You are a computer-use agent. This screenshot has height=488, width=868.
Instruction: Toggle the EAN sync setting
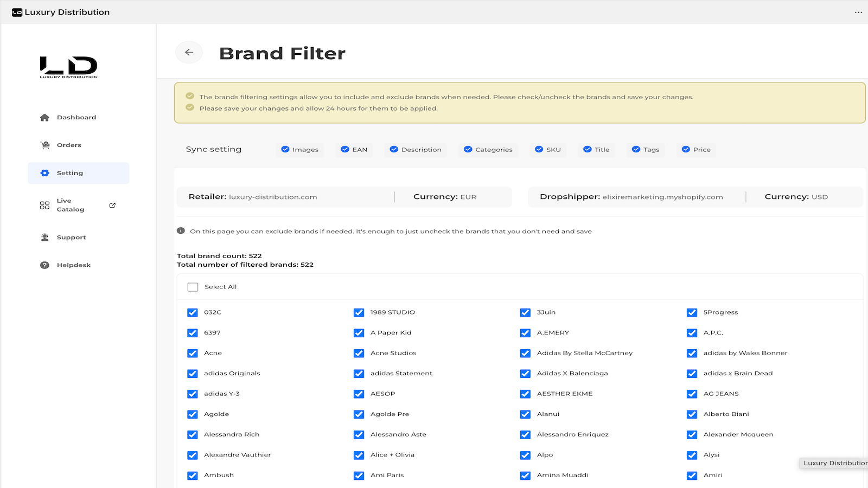click(354, 150)
